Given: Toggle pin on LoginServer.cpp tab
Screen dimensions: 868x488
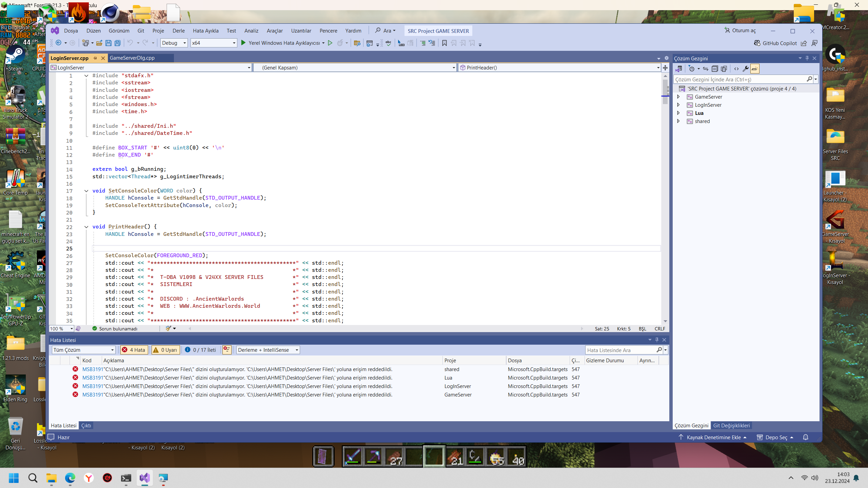Looking at the screenshot, I should 95,58.
